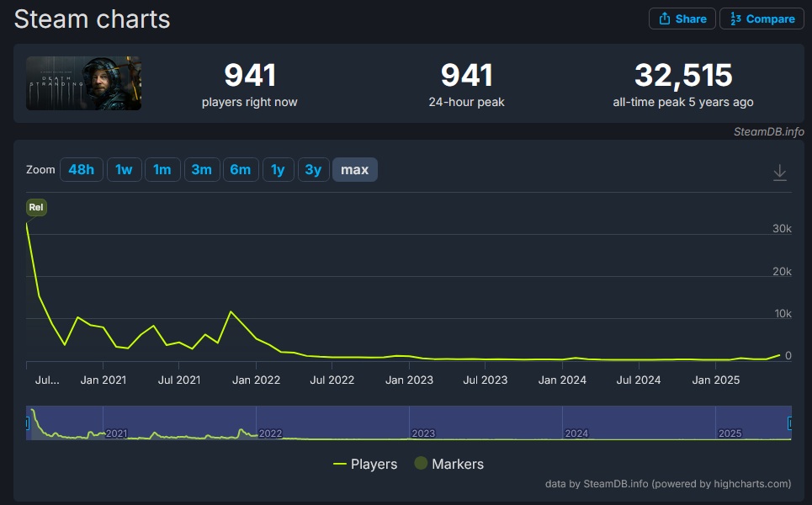The width and height of the screenshot is (812, 505).
Task: Click the Jan 2025 axis label
Action: coord(716,380)
